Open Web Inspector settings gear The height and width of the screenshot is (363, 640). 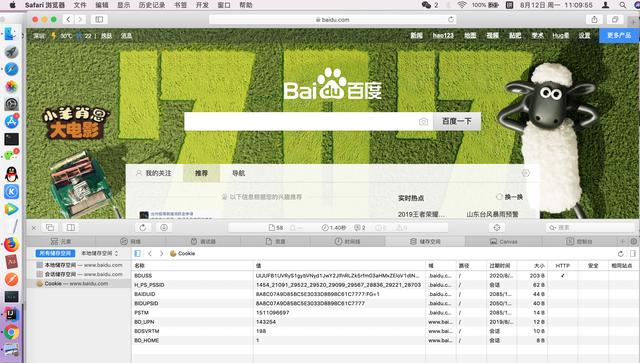633,241
